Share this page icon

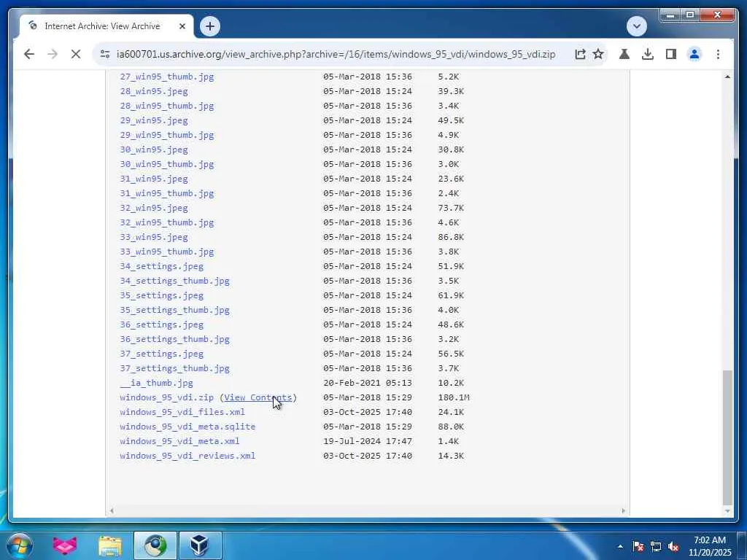[x=580, y=54]
